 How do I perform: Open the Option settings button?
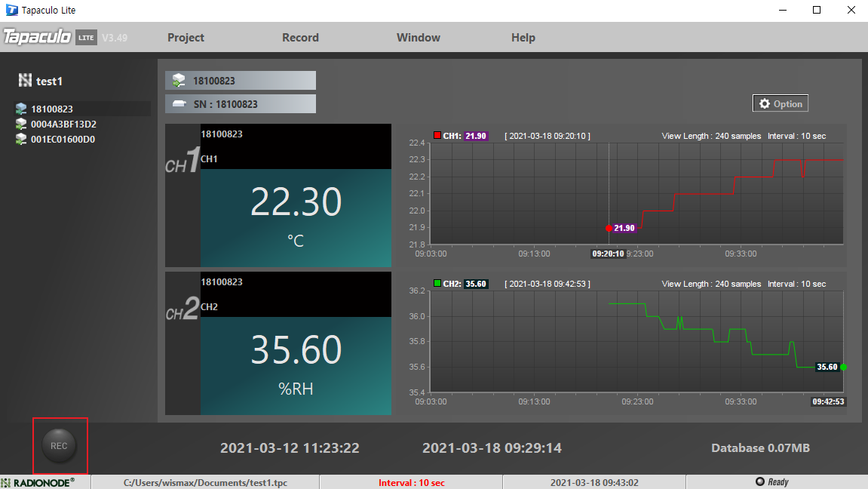point(781,103)
